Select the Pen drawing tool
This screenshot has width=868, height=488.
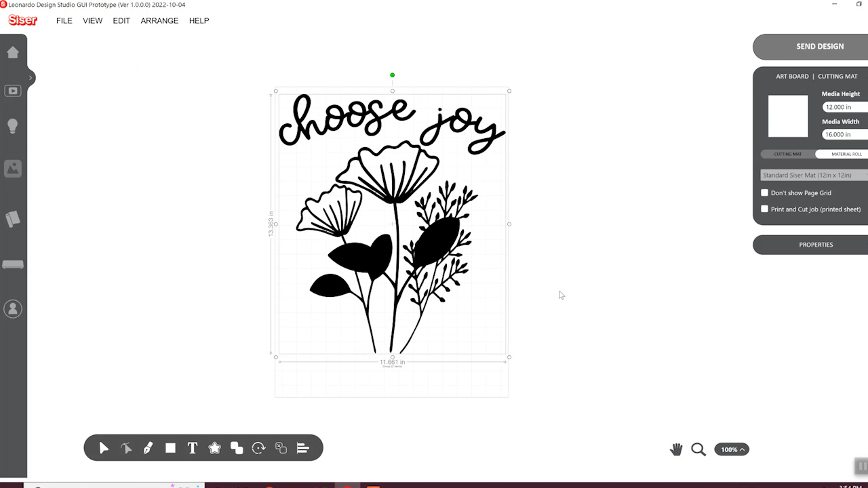coord(148,448)
